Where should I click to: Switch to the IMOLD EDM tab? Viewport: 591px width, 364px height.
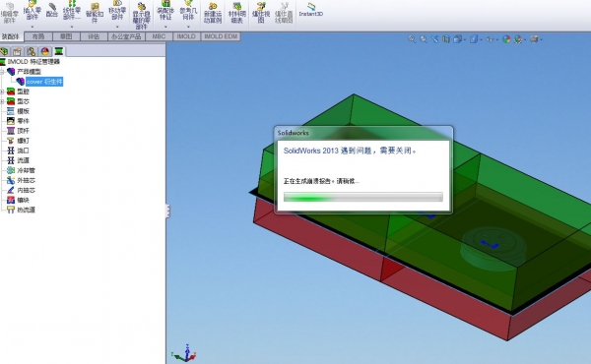[x=221, y=36]
